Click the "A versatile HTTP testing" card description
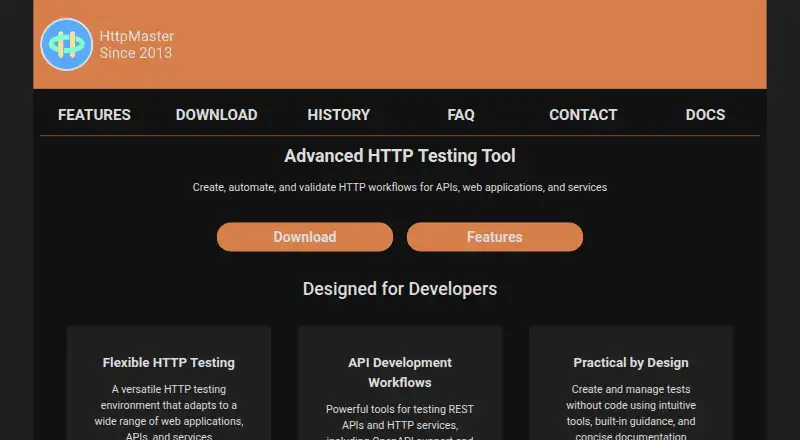The height and width of the screenshot is (440, 800). click(169, 412)
